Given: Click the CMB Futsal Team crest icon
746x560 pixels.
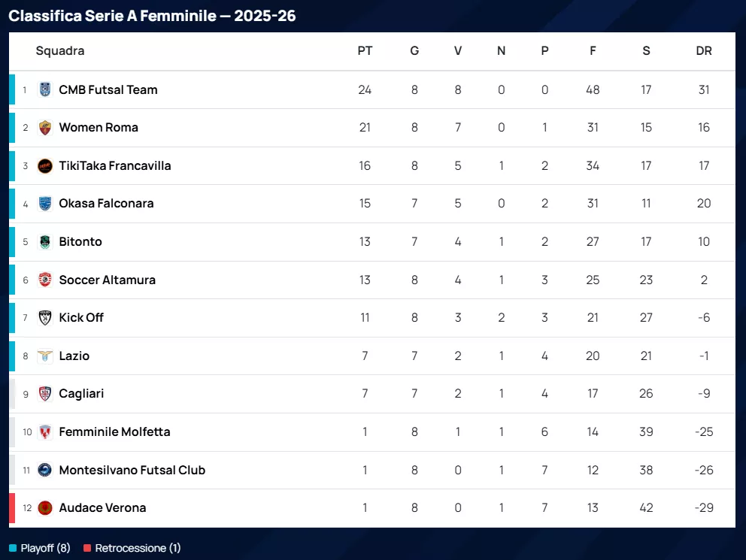Looking at the screenshot, I should coord(45,89).
